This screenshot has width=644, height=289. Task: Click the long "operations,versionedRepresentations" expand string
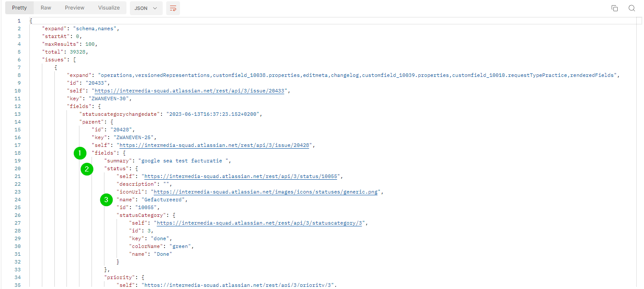(358, 75)
